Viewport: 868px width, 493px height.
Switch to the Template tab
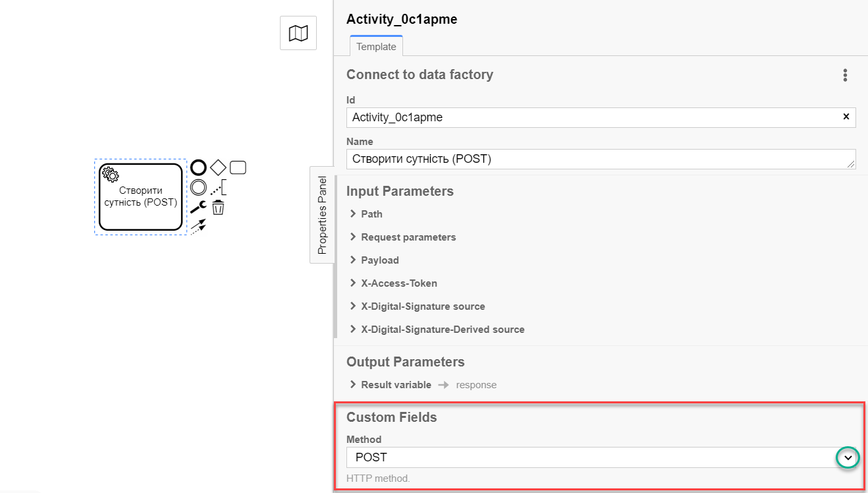tap(376, 46)
